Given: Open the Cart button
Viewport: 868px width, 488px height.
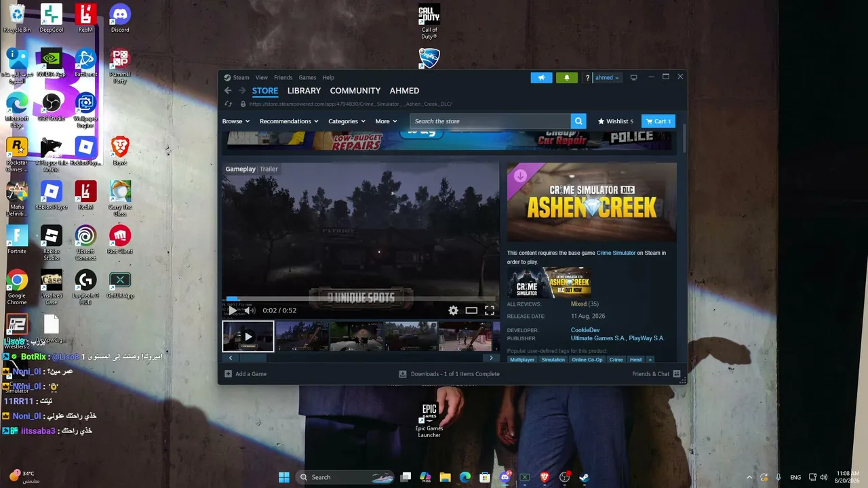Looking at the screenshot, I should point(658,121).
